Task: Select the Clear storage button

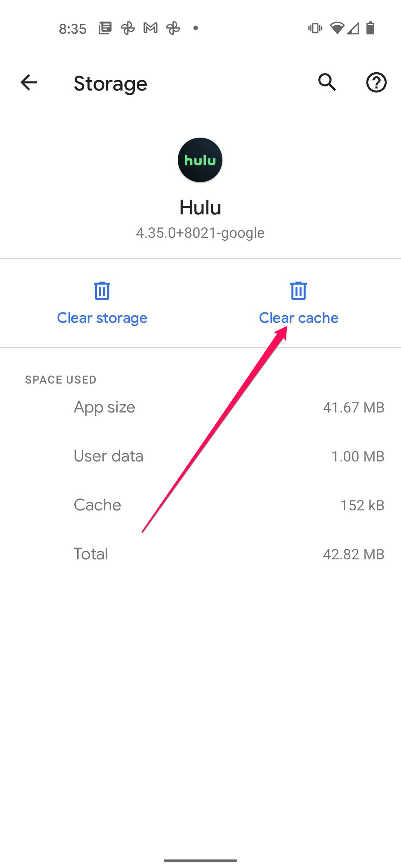Action: tap(102, 318)
